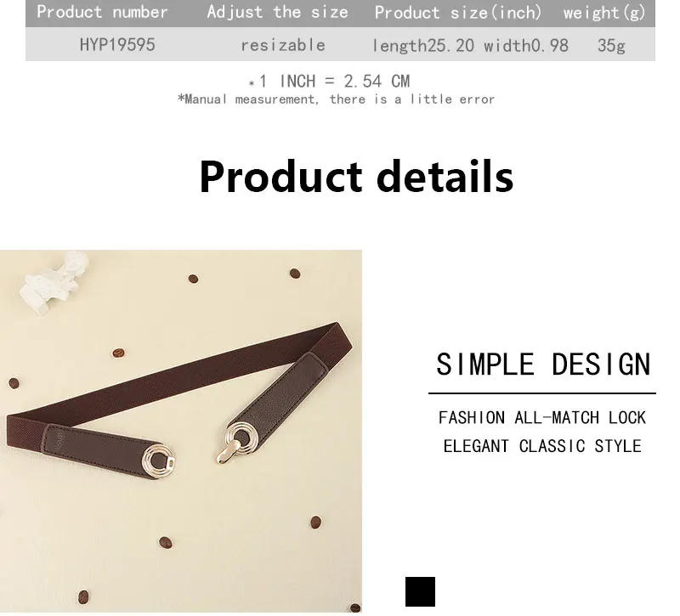Click the weight(g) column header
Viewport: 680px width, 616px height.
pyautogui.click(x=604, y=13)
